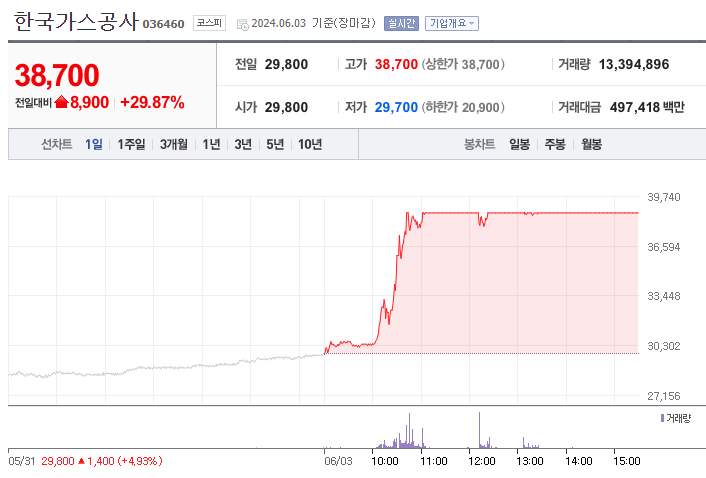Click the 13:00 time axis label

point(530,461)
